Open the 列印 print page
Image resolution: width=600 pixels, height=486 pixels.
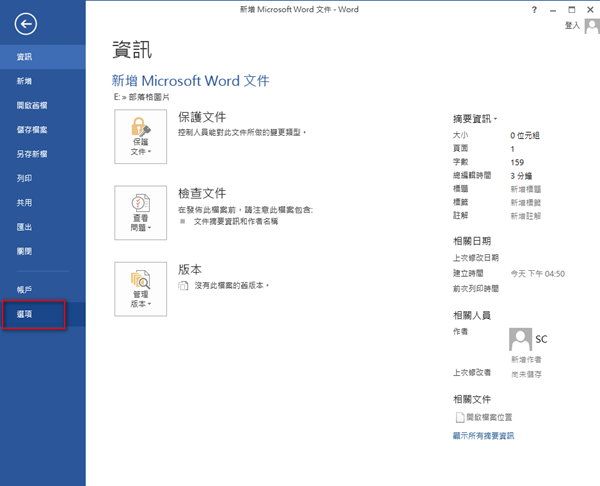point(42,178)
